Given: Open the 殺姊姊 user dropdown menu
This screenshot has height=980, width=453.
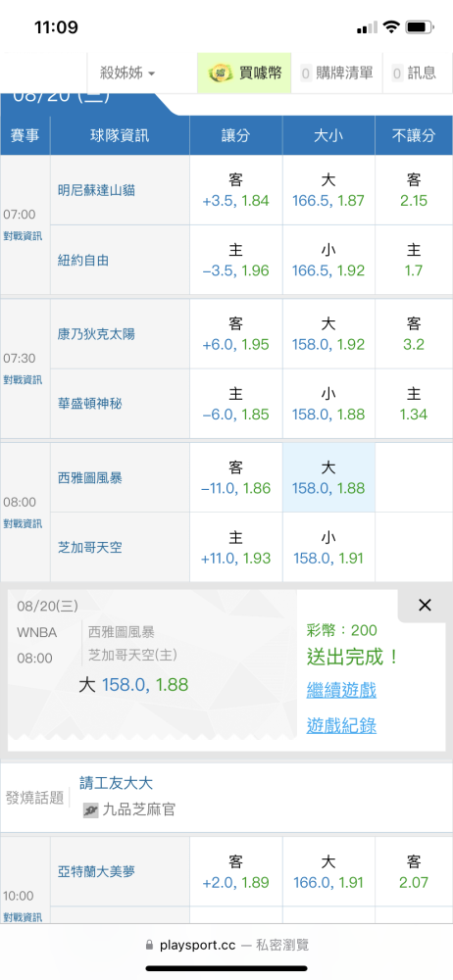Looking at the screenshot, I should [127, 73].
